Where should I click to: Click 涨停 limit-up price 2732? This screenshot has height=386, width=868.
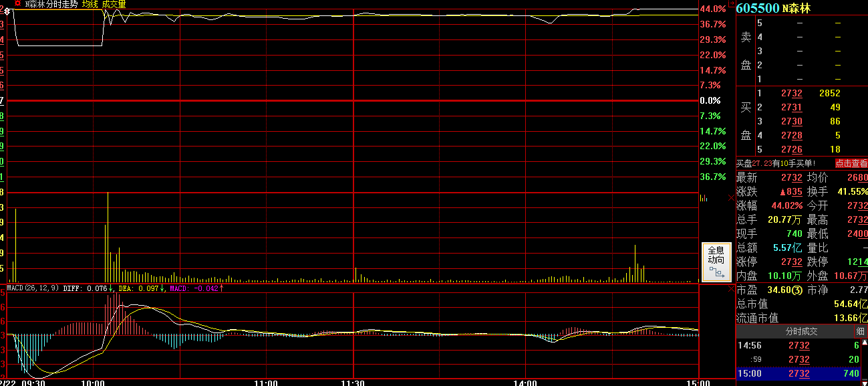pyautogui.click(x=792, y=262)
